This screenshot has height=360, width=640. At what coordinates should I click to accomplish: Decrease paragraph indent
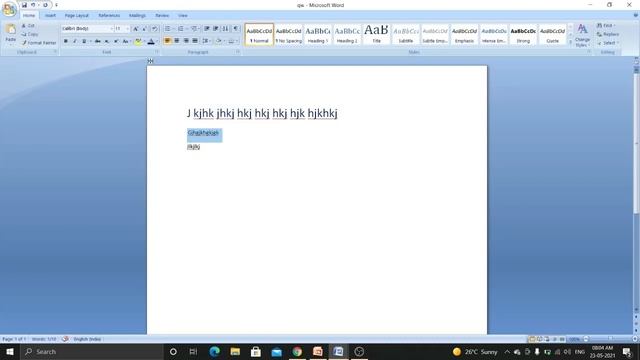(207, 29)
